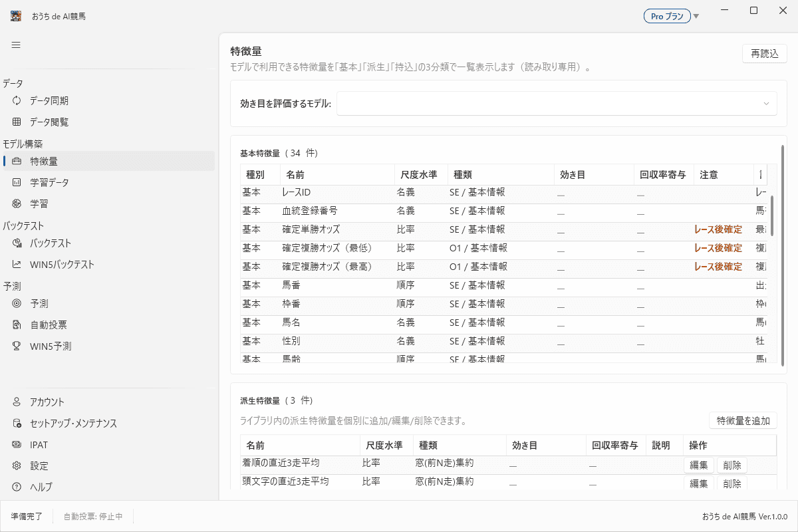Click the basic features table vertical scrollbar
798x532 pixels.
(772, 215)
